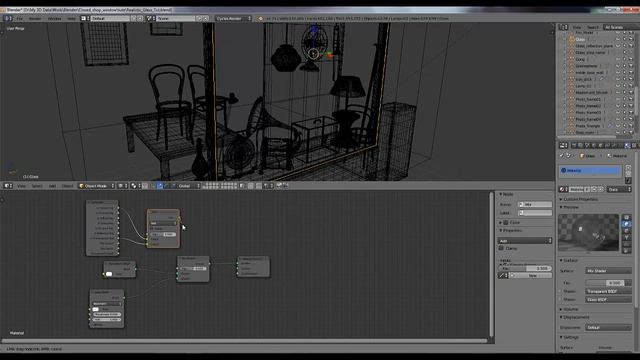Click the screen layout browse icon

pos(84,18)
